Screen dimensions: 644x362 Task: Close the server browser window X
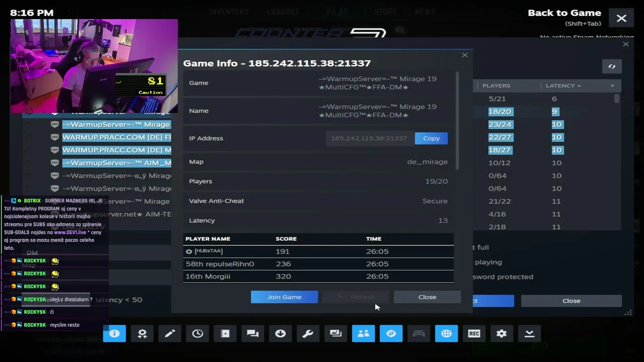[626, 44]
